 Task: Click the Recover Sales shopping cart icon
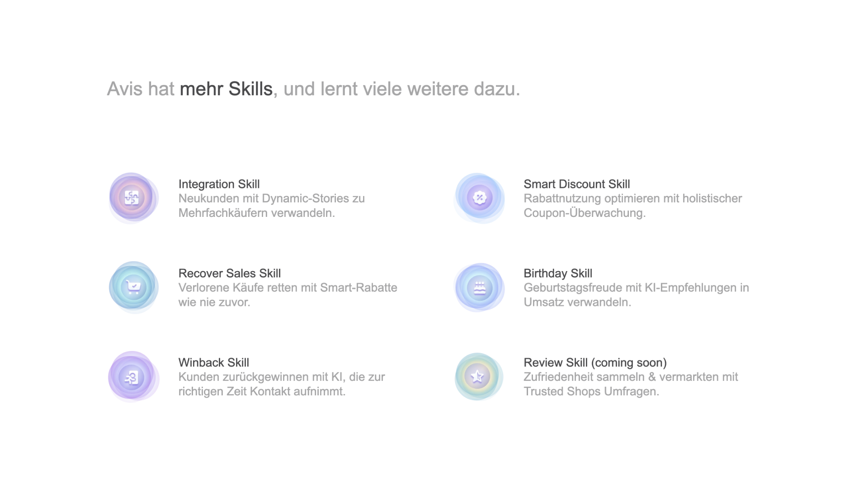(133, 286)
